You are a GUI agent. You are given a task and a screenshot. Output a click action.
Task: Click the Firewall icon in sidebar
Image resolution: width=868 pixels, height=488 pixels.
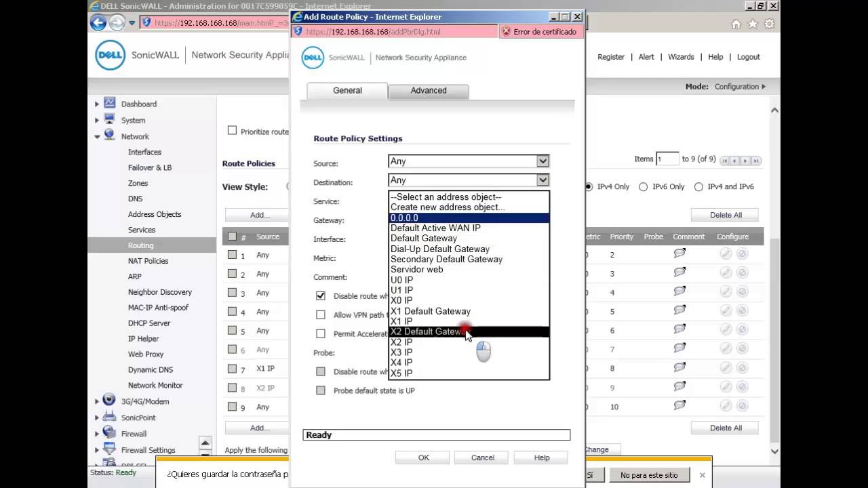pyautogui.click(x=109, y=433)
